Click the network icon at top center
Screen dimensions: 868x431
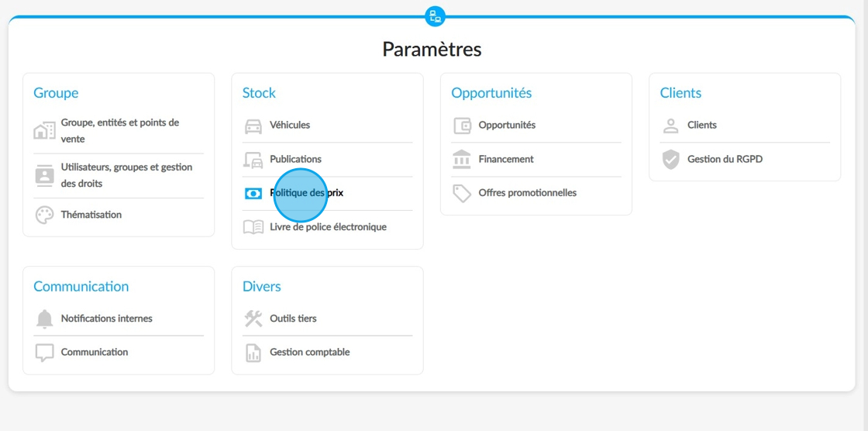click(435, 16)
